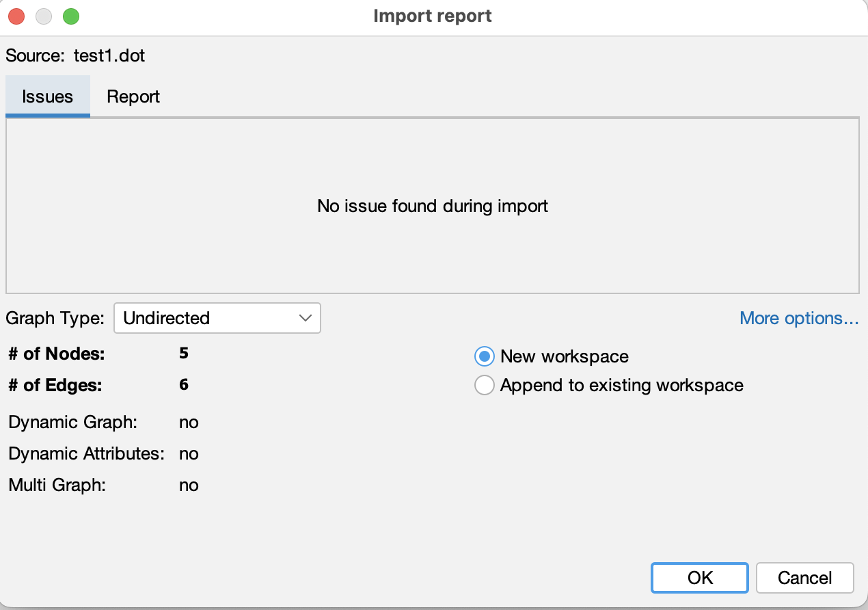Image resolution: width=868 pixels, height=610 pixels.
Task: Click the number of edges value 6
Action: [184, 385]
